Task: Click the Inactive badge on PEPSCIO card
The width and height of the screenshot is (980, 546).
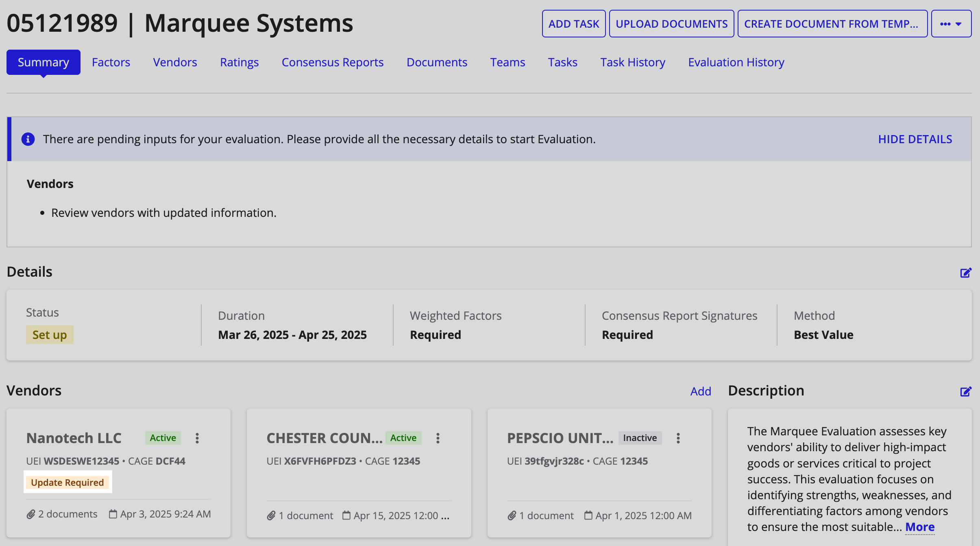Action: pyautogui.click(x=640, y=438)
